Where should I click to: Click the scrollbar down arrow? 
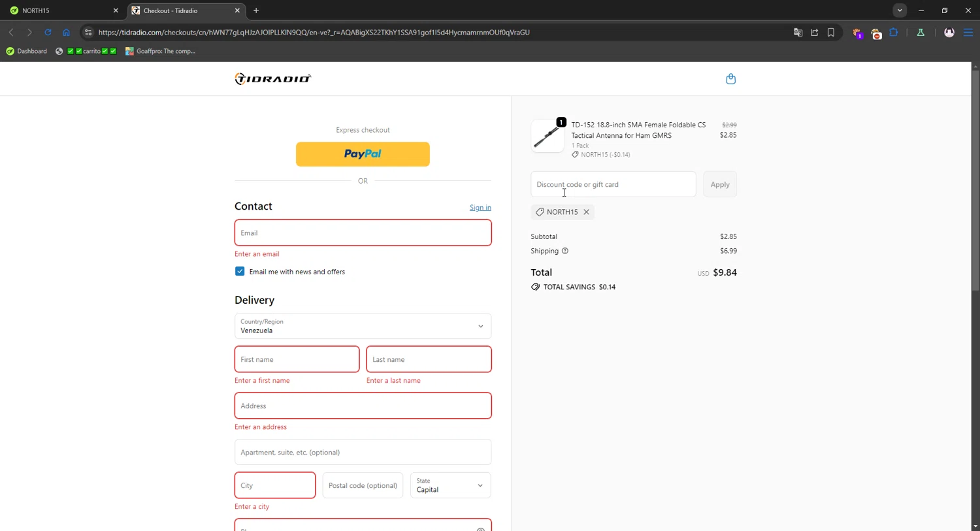975,526
